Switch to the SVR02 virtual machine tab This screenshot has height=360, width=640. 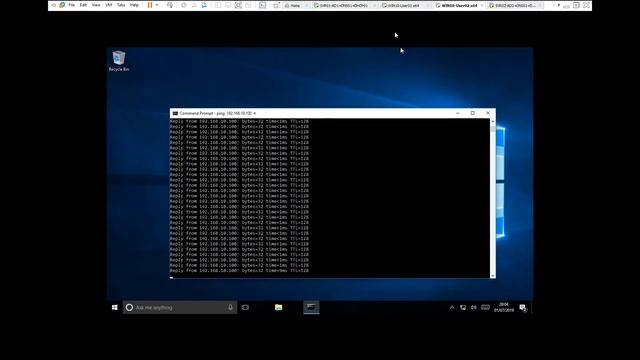pyautogui.click(x=515, y=6)
